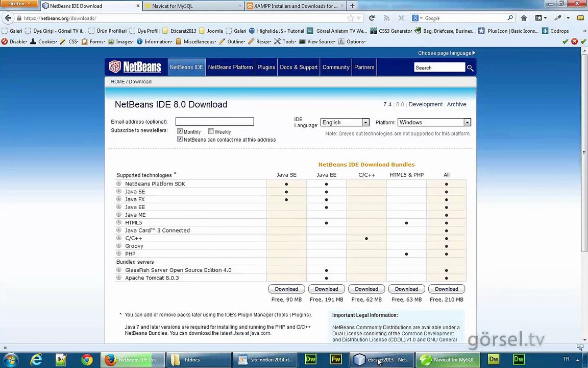Open the Joomla bookmark folder
Viewport: 588px width, 368px height.
(211, 31)
